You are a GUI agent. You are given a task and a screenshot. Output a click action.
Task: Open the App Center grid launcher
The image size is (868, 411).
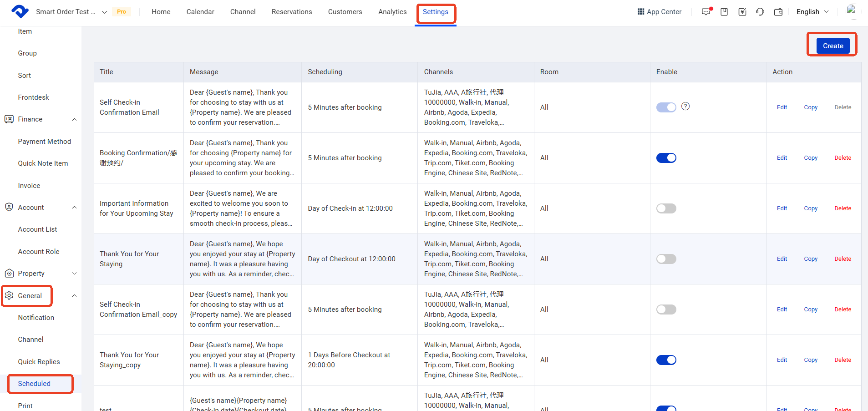659,12
